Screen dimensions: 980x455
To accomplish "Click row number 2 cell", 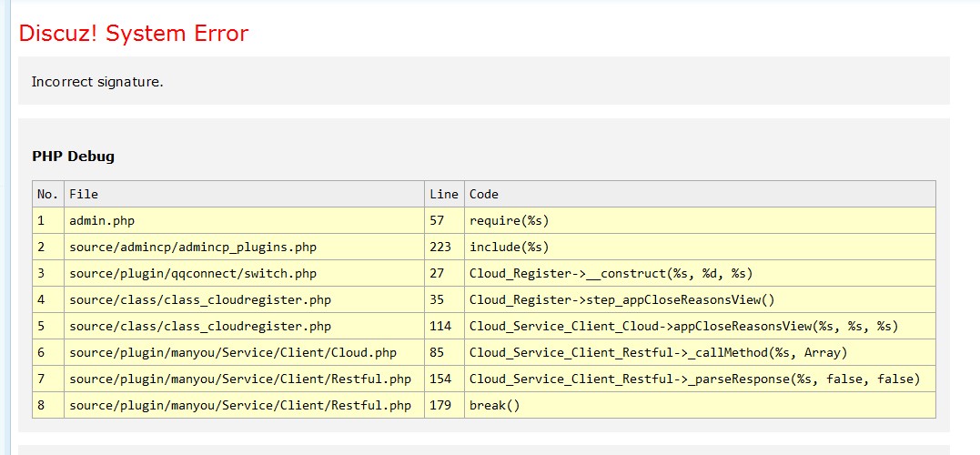I will click(x=48, y=247).
